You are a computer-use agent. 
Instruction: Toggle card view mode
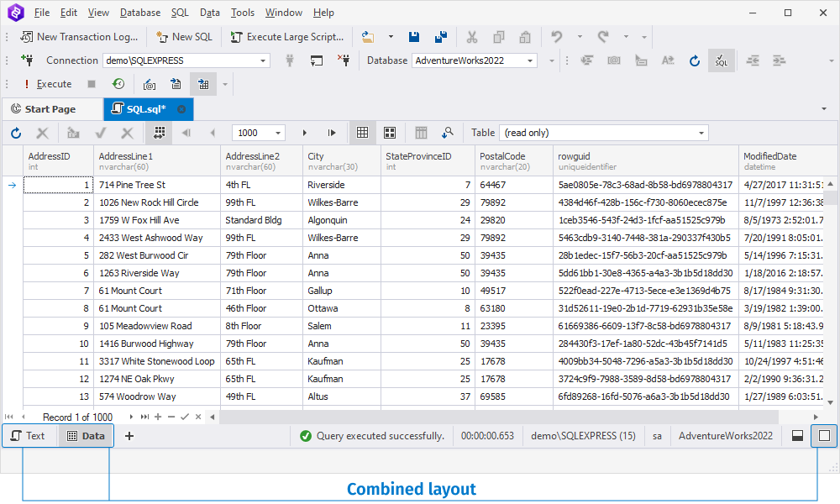point(390,133)
